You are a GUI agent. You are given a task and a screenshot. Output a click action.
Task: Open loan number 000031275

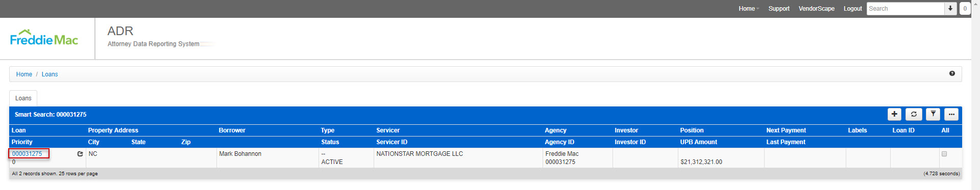click(27, 154)
